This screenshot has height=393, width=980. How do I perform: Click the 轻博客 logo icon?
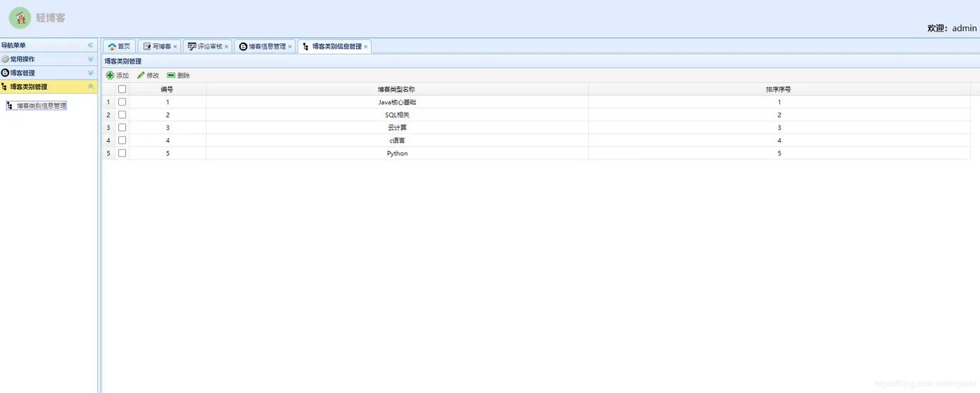[x=20, y=18]
